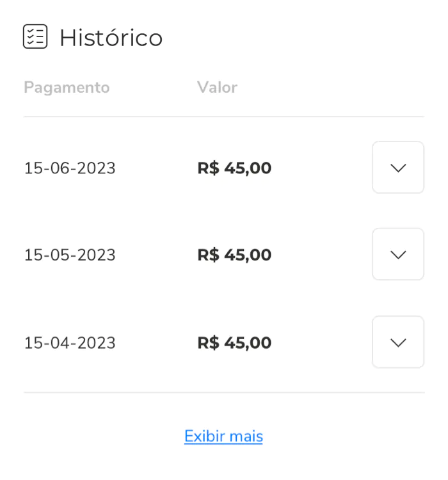Click the 15-04-2023 payment date
Viewport: 448px width, 480px height.
(x=70, y=343)
